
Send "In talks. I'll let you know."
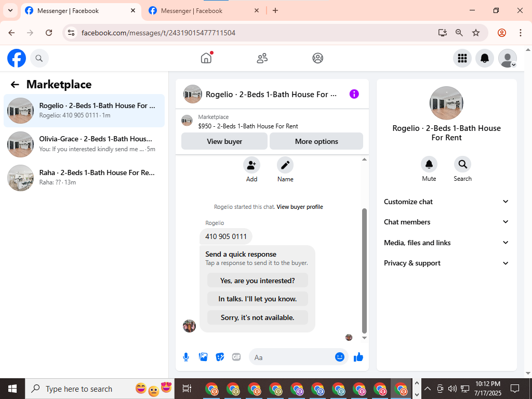coord(258,299)
